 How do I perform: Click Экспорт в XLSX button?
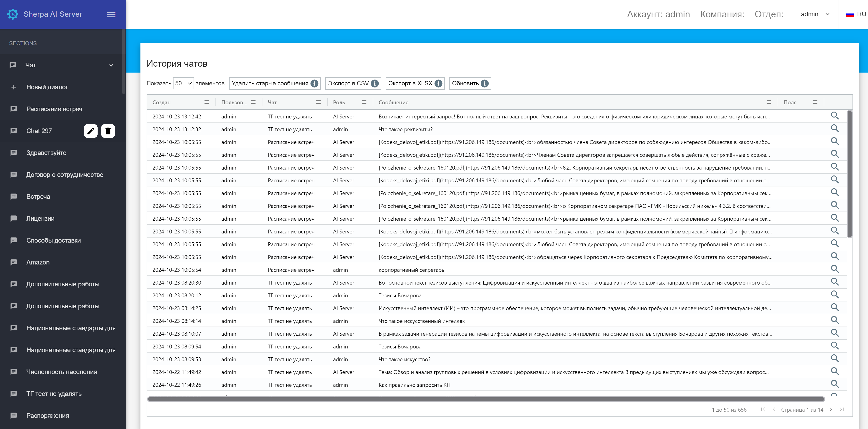(415, 83)
